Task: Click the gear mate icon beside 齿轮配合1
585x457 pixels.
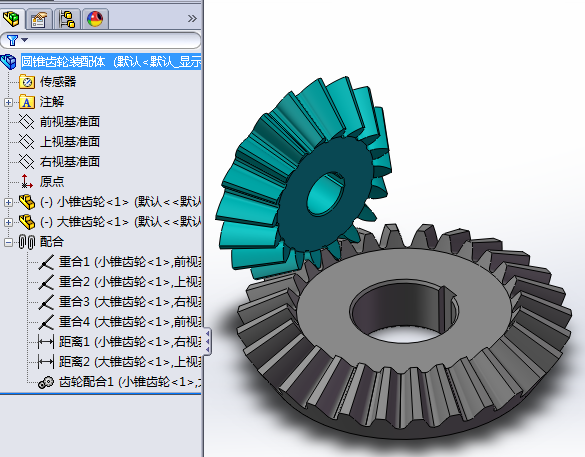Action: pyautogui.click(x=46, y=382)
